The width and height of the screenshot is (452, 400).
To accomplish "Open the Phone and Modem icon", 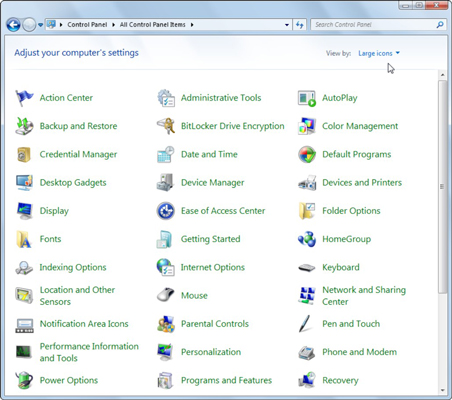I will click(x=307, y=352).
